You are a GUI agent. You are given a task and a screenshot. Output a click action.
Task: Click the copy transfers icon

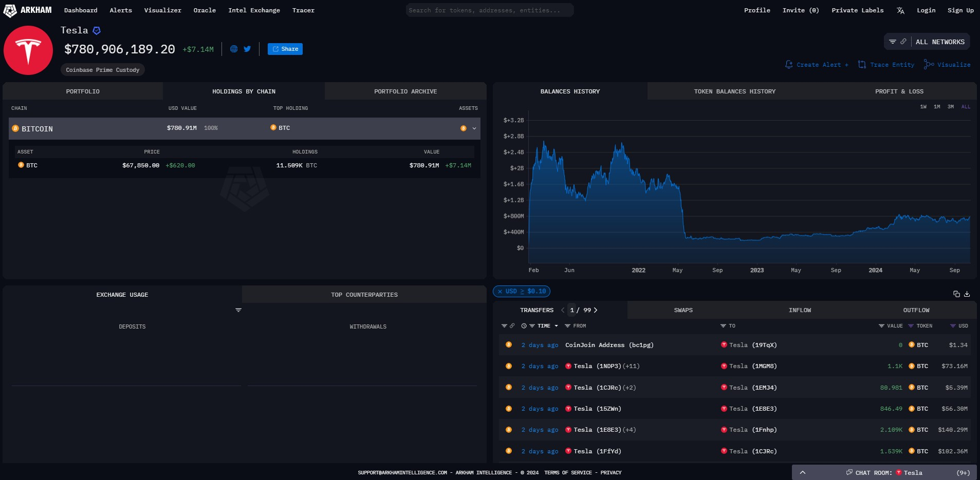click(x=956, y=294)
